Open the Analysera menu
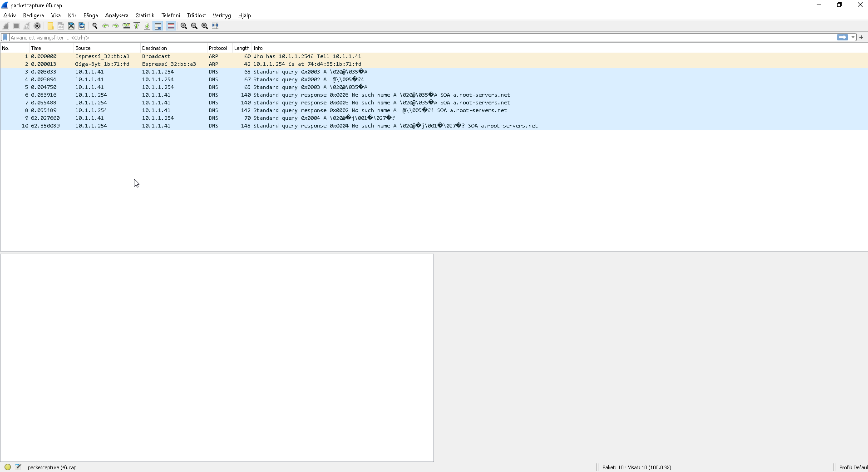The height and width of the screenshot is (472, 868). (x=116, y=15)
